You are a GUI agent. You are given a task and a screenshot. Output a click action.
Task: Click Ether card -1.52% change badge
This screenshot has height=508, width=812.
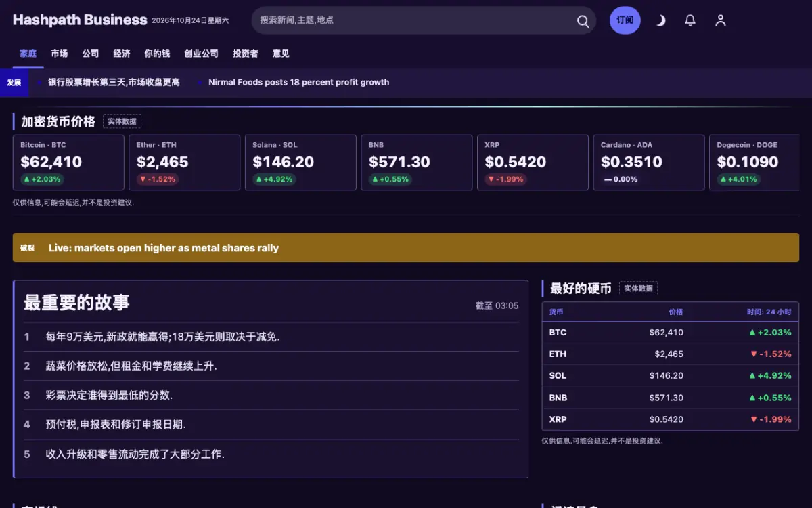point(157,179)
